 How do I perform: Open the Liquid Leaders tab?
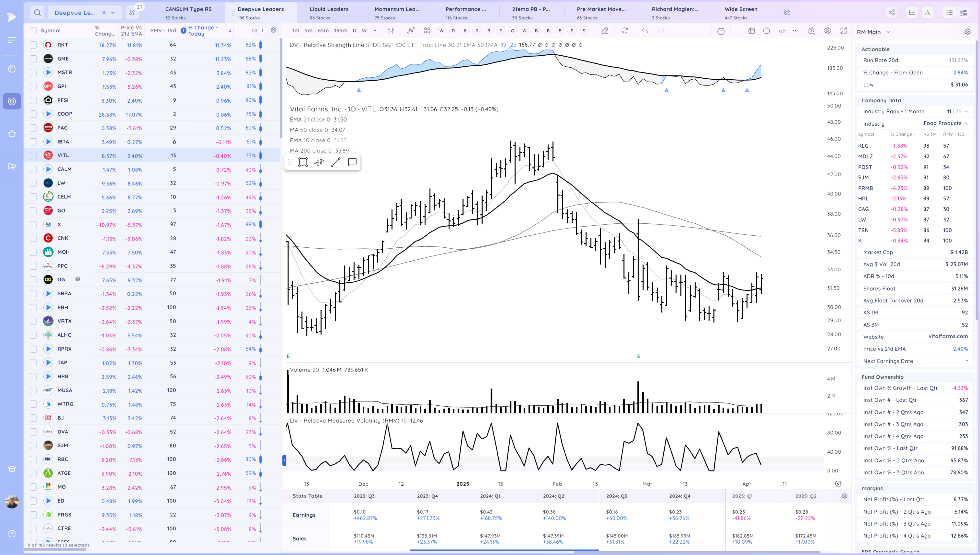click(x=329, y=13)
